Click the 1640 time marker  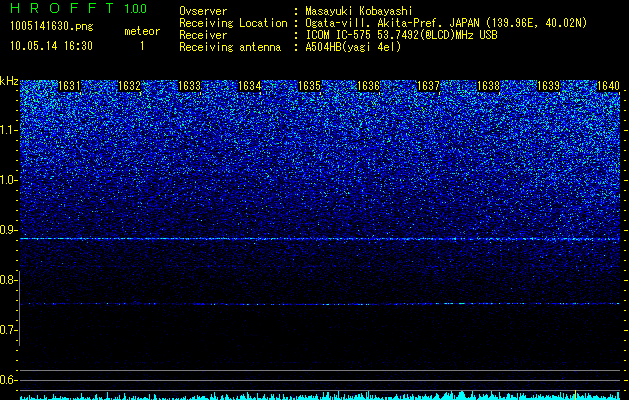point(608,86)
